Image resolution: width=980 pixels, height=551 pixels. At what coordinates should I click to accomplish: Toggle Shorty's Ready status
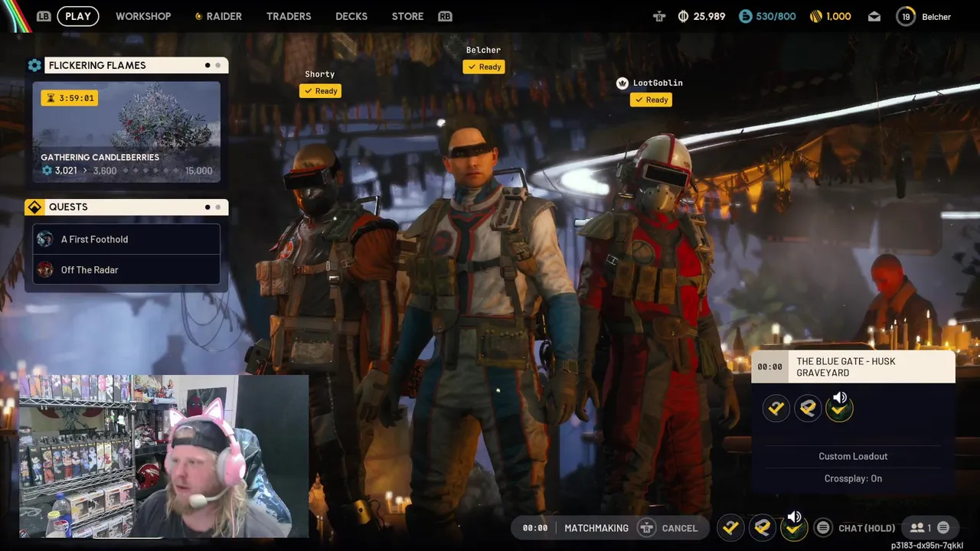tap(320, 90)
